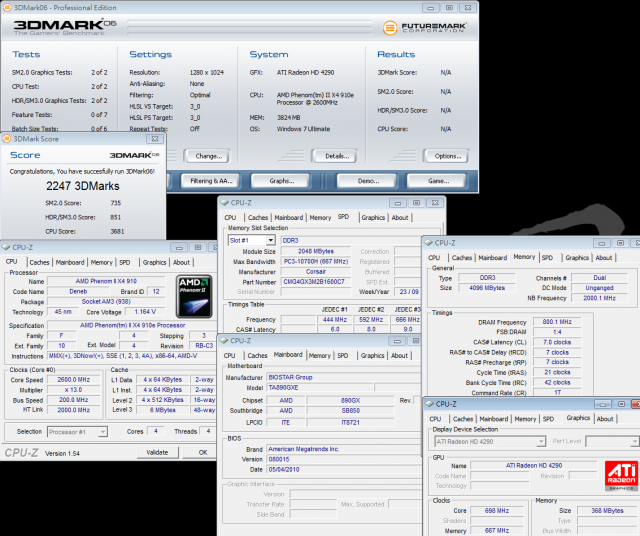Click the Validate button in CPU-Z
Viewport: 640px width, 536px height.
click(x=158, y=452)
